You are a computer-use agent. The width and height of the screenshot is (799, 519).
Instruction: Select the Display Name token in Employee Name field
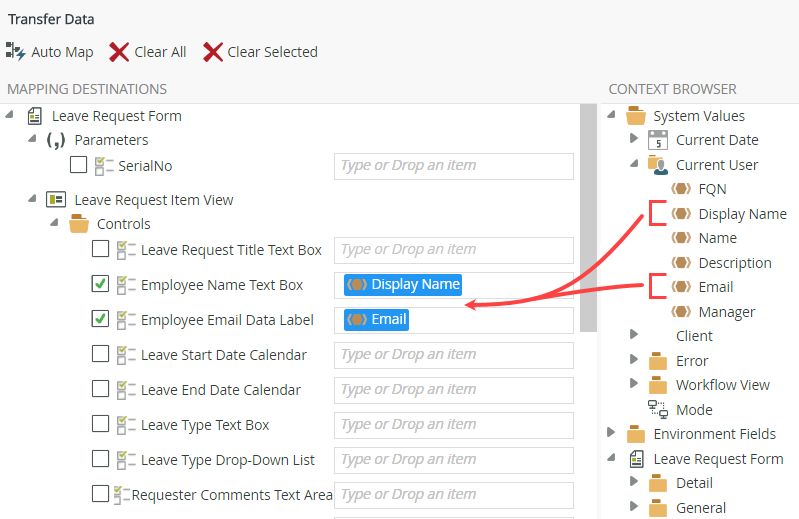pyautogui.click(x=403, y=284)
